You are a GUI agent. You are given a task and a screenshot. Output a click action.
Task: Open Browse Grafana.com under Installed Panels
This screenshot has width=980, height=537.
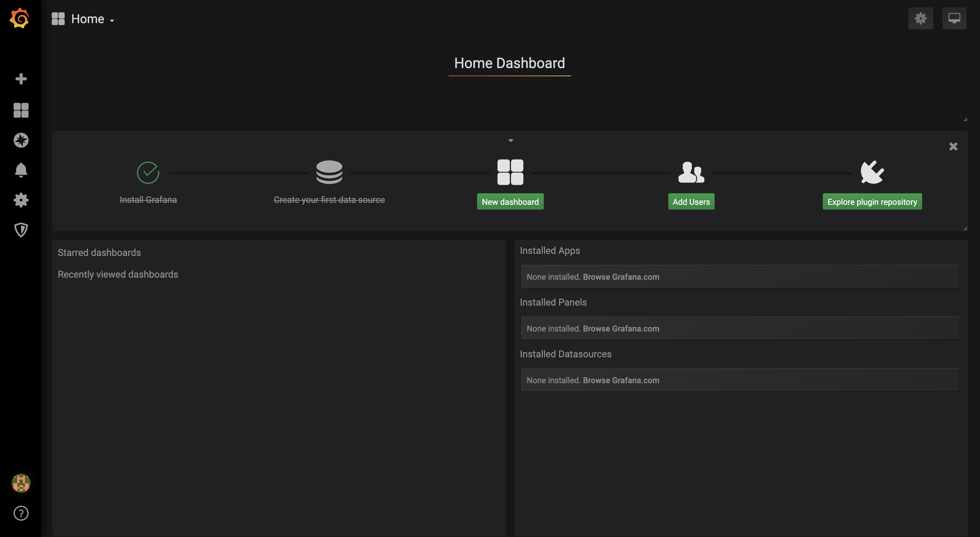(621, 328)
